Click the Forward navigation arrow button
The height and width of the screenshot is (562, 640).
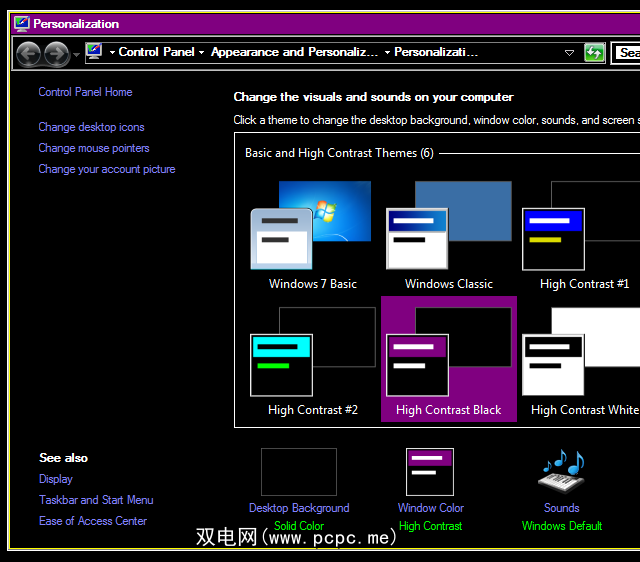pyautogui.click(x=56, y=54)
